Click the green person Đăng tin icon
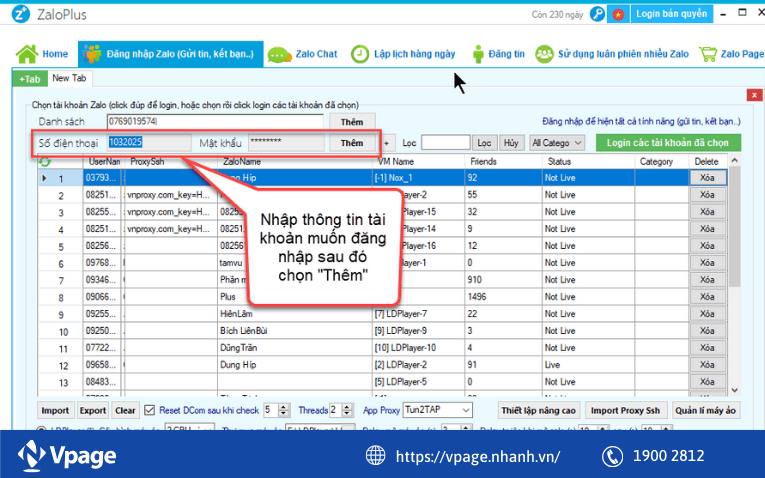The image size is (765, 478). pyautogui.click(x=478, y=54)
